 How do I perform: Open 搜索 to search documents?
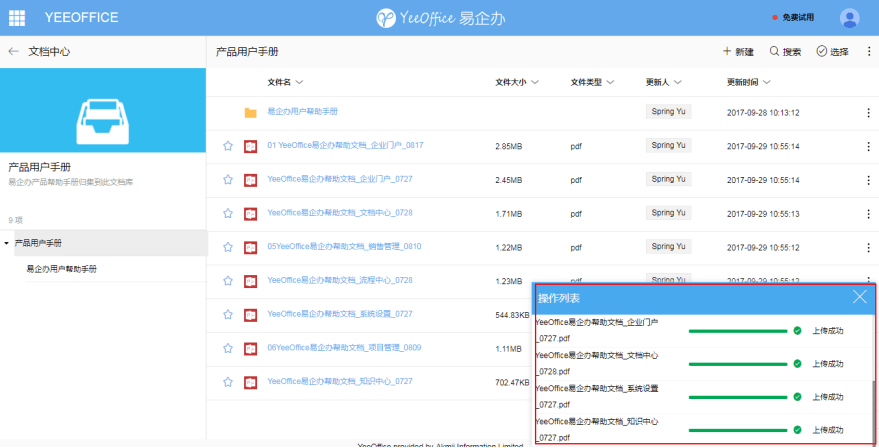785,52
